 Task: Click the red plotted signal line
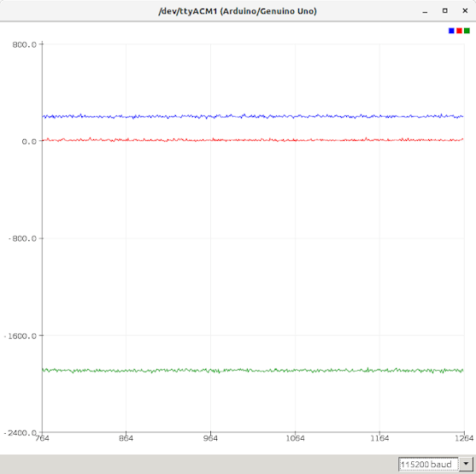[253, 139]
